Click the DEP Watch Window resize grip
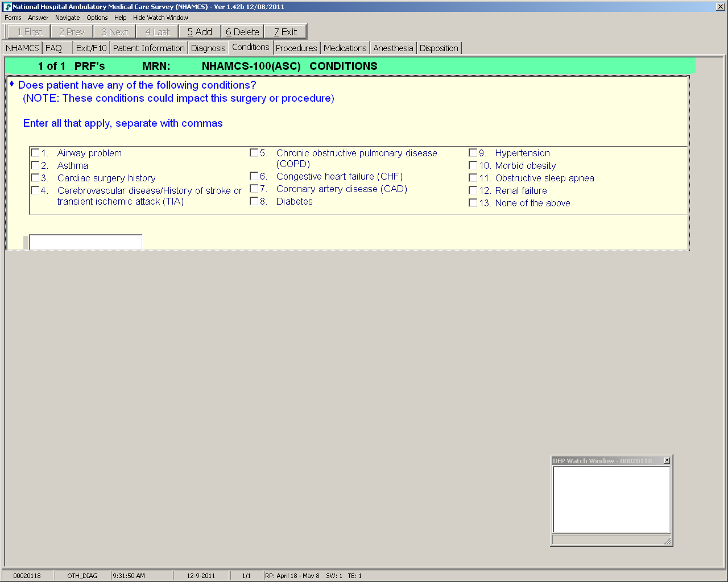728x582 pixels. [667, 541]
